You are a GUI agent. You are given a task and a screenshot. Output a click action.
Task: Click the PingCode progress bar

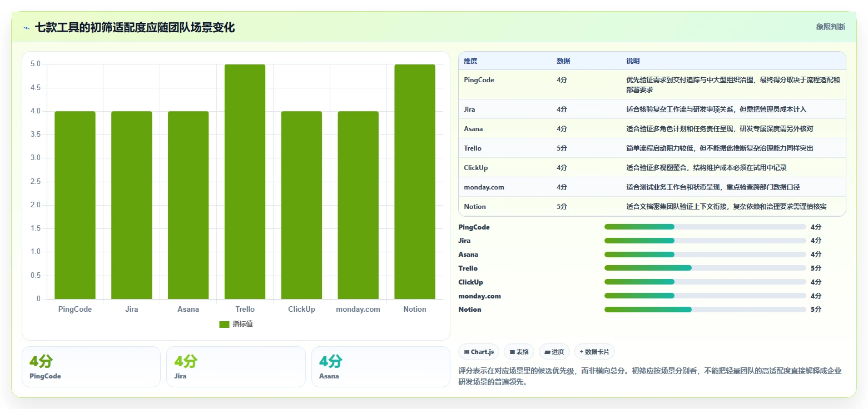coord(705,227)
